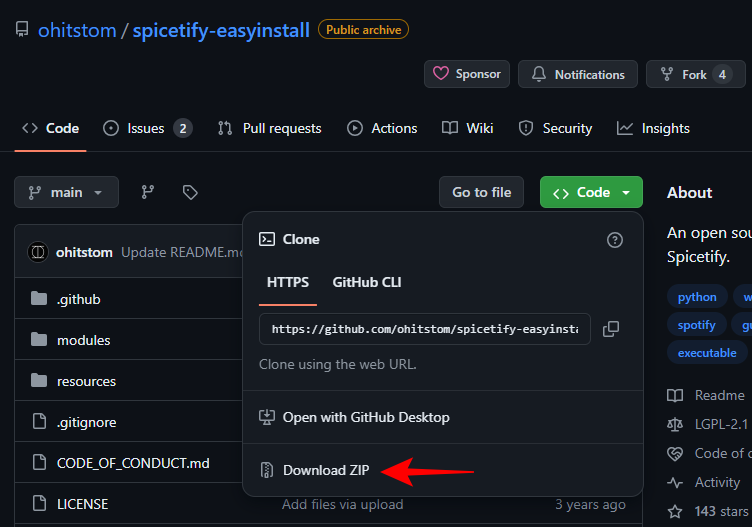Click the Sponsor heart button
This screenshot has width=752, height=527.
[467, 74]
